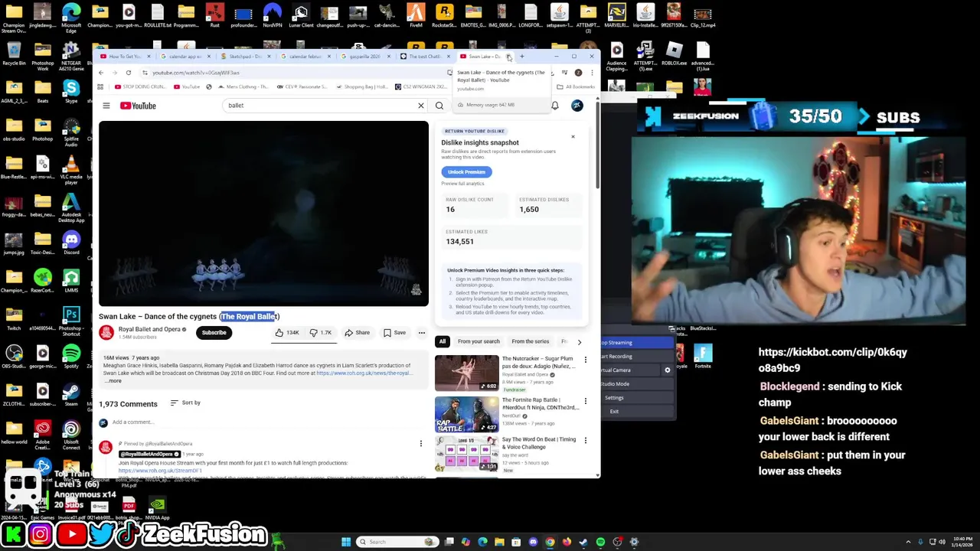
Task: Select Settings in the OBS tray menu
Action: [x=614, y=398]
